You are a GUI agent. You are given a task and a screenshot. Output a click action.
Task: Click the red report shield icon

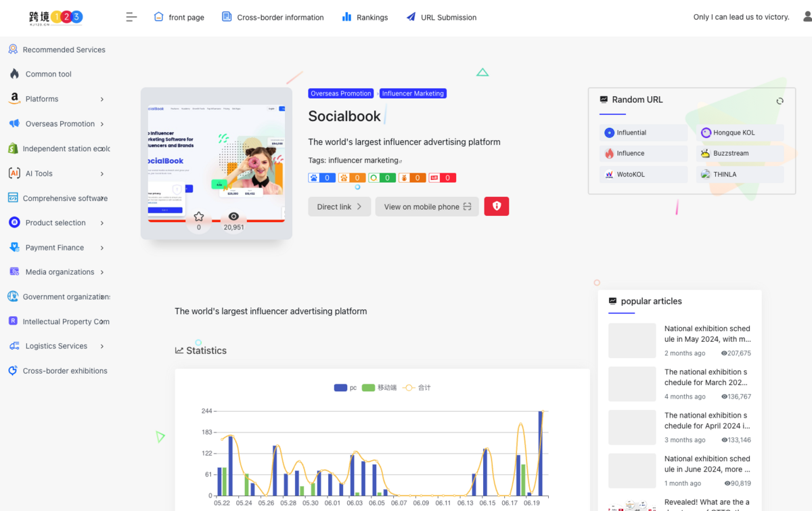tap(496, 206)
